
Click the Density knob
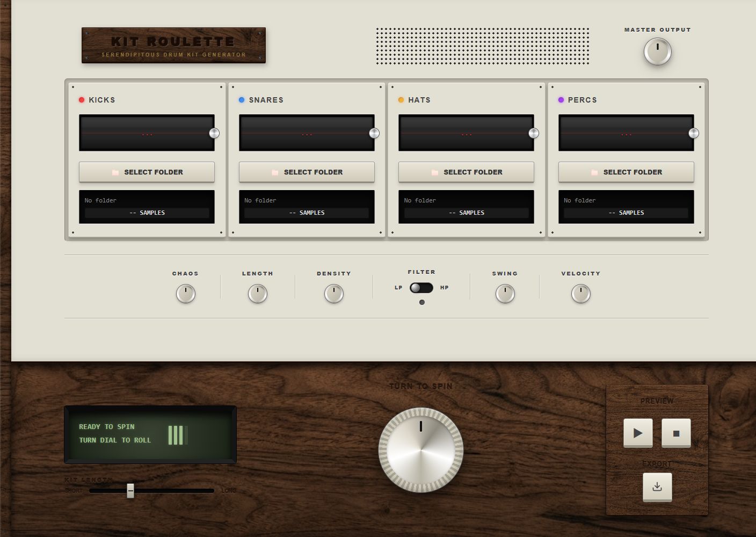click(x=334, y=294)
